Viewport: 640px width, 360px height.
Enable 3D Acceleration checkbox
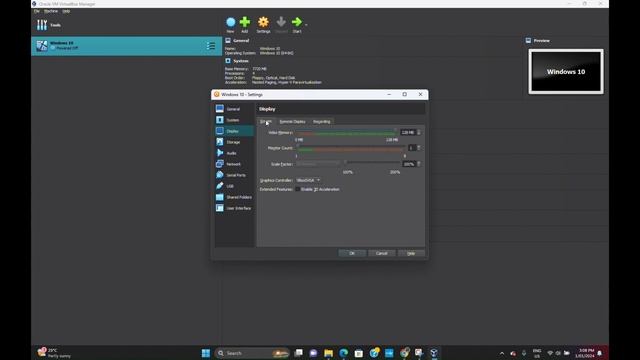tap(298, 189)
